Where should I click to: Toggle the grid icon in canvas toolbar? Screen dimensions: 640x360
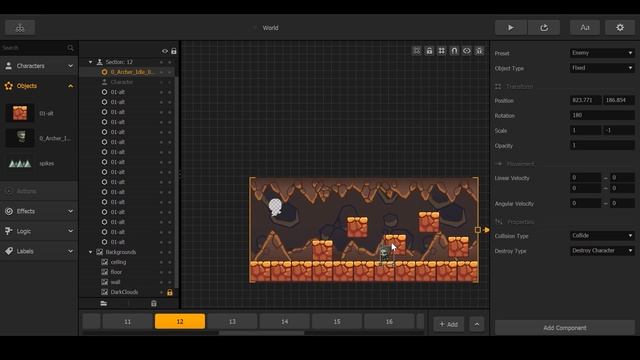click(442, 51)
